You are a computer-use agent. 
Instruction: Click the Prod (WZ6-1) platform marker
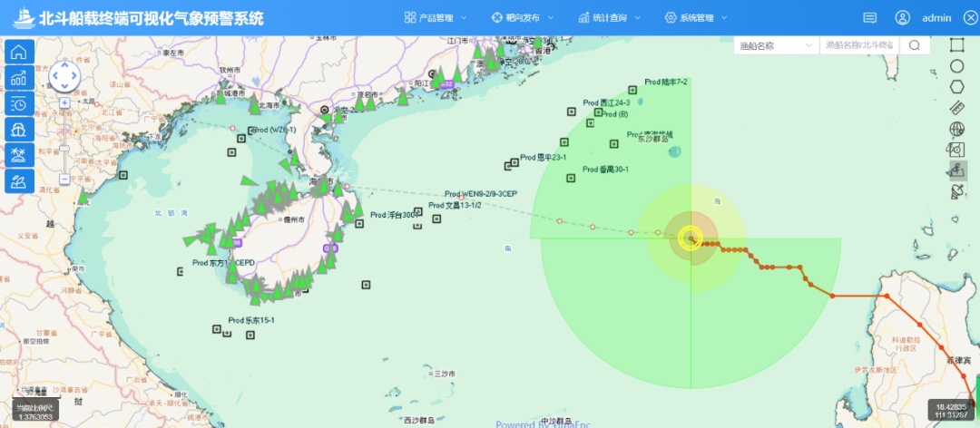click(251, 131)
